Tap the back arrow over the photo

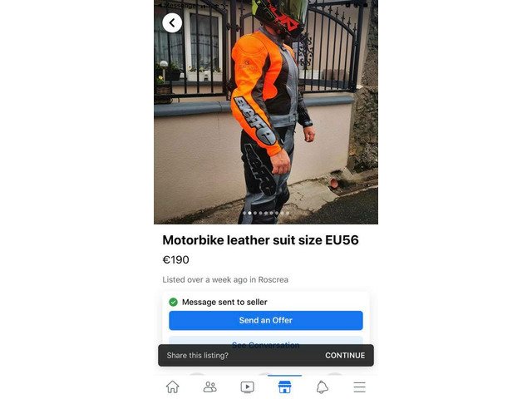(x=172, y=23)
